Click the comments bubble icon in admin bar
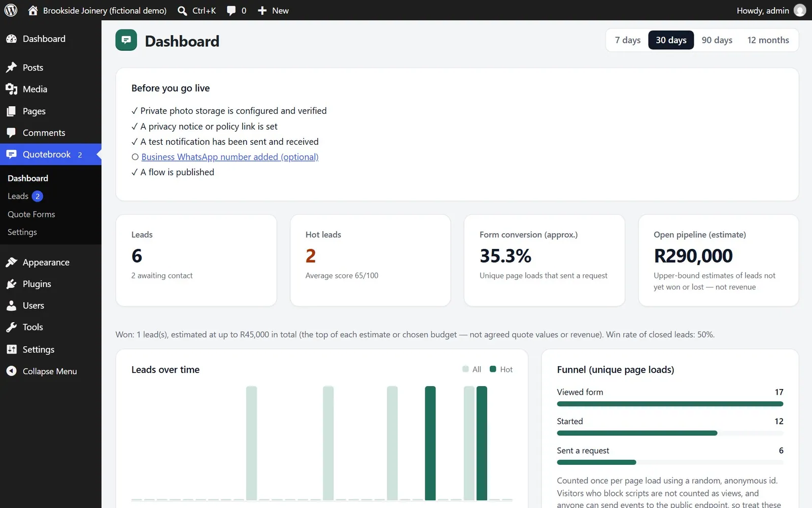 point(231,11)
